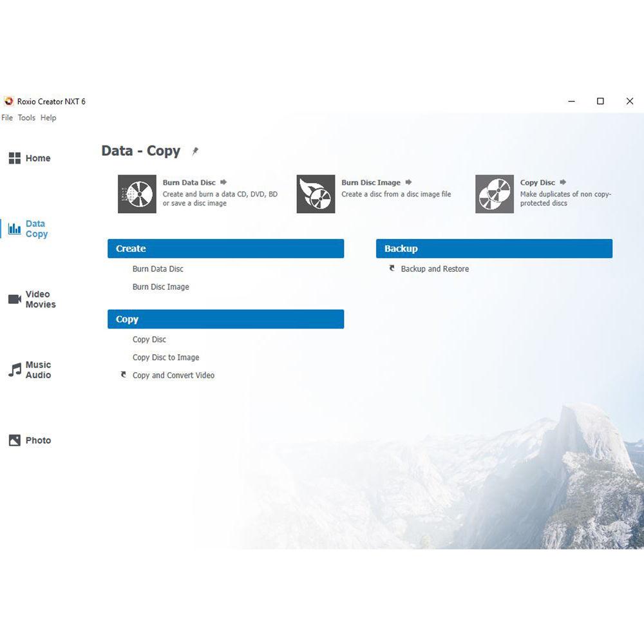Select the Copy Disc to Image link

click(166, 357)
